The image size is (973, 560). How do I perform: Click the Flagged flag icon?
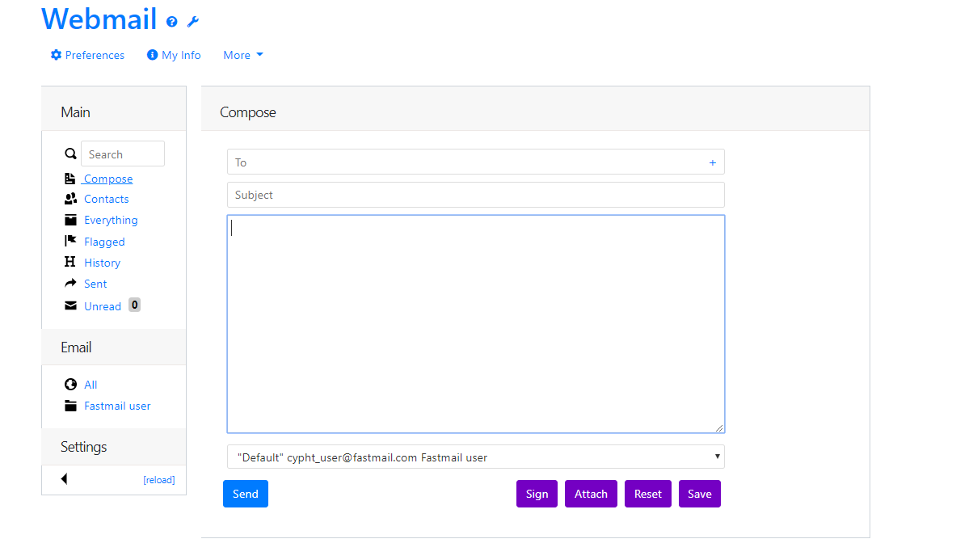pyautogui.click(x=70, y=241)
